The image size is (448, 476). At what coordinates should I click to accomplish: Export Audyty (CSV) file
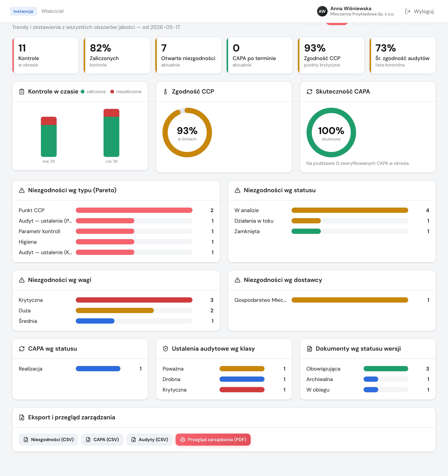(x=150, y=440)
